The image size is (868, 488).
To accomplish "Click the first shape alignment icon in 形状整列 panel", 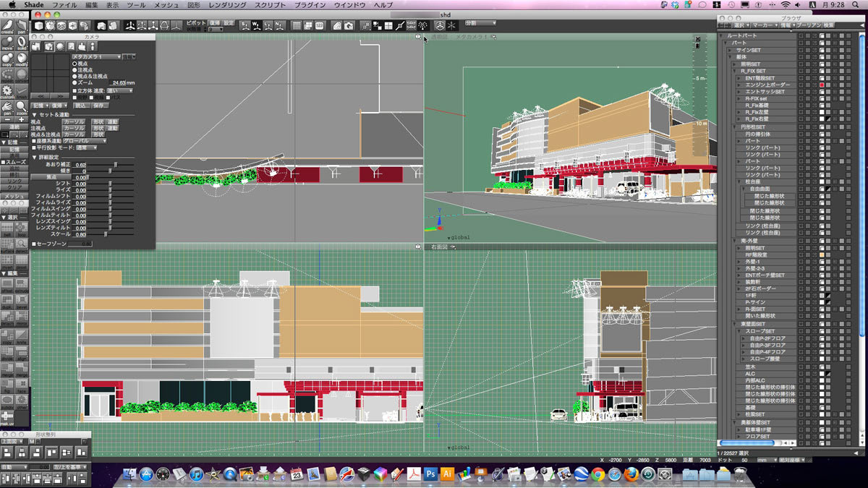I will click(x=7, y=452).
